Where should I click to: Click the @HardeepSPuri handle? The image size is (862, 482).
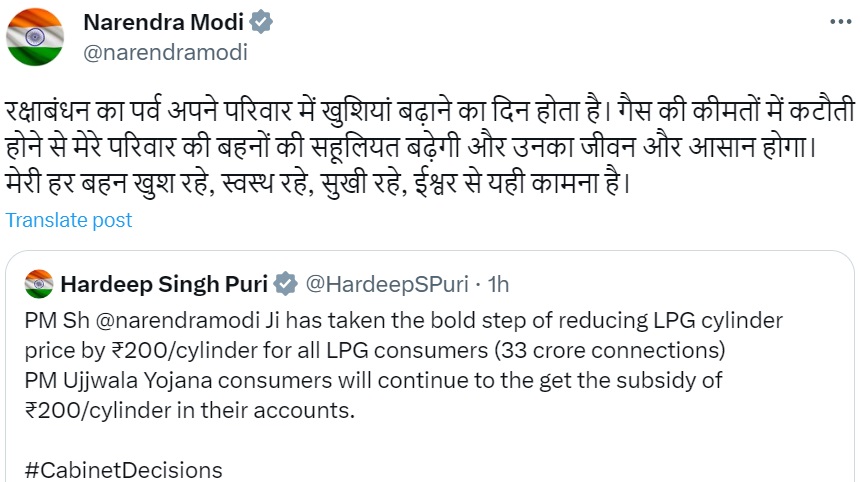[386, 284]
